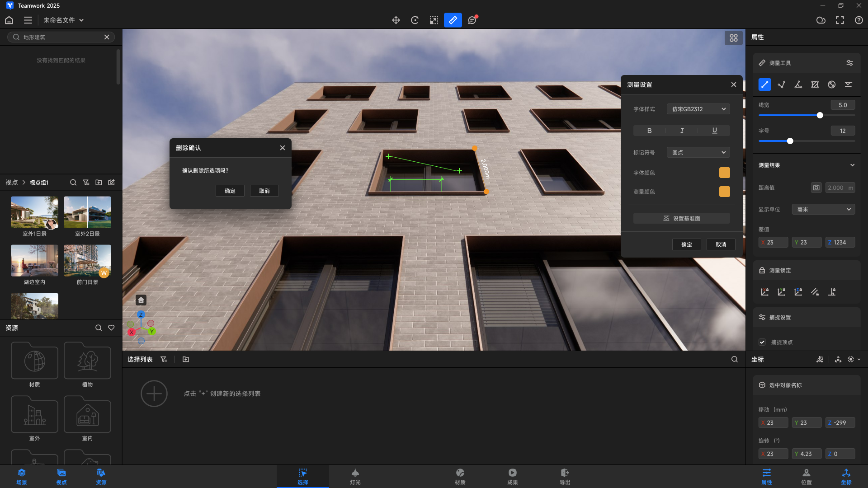This screenshot has width=868, height=488.
Task: Switch to the 灯光 bottom tab
Action: 355,476
